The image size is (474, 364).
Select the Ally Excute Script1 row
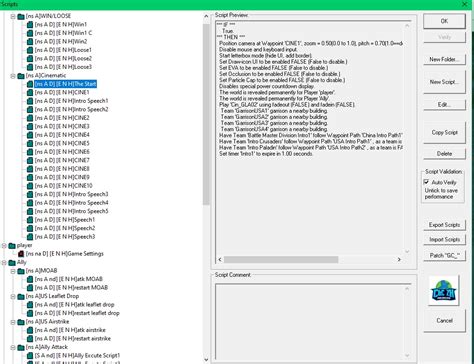[77, 356]
